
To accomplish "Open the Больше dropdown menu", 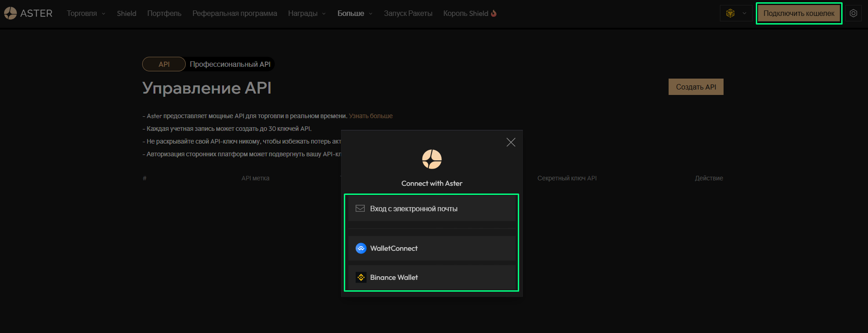I will pos(355,14).
